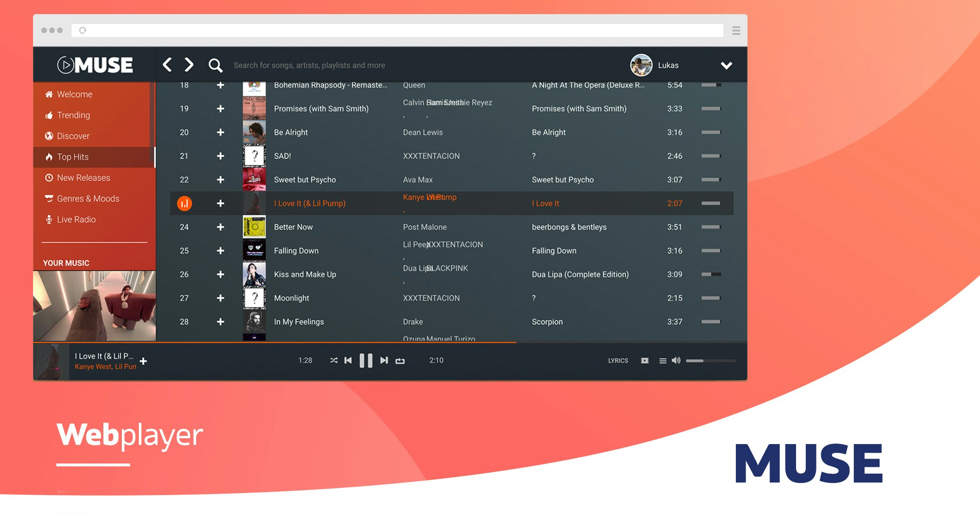Open the Trending section
The image size is (980, 515).
73,115
